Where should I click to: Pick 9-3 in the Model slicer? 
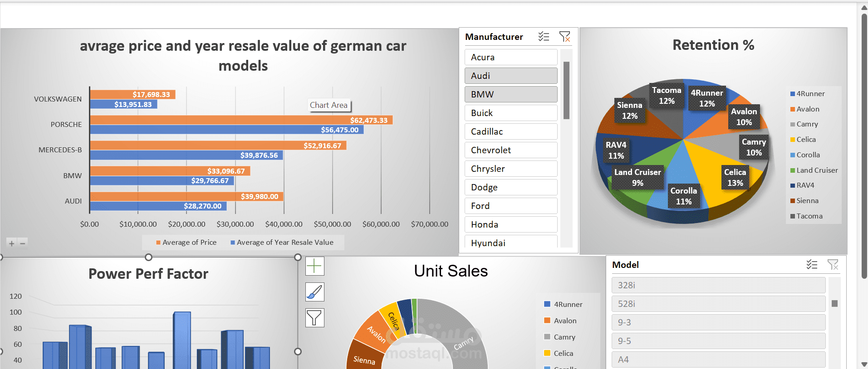(x=718, y=322)
